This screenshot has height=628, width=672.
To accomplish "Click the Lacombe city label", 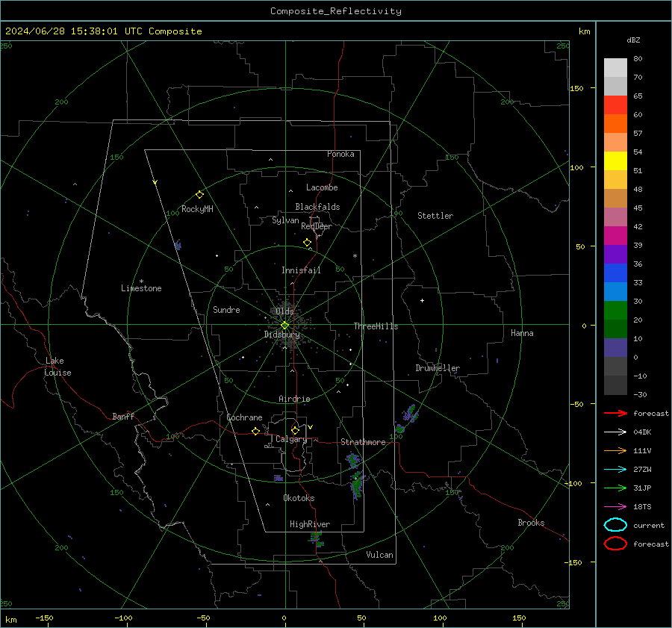I will (322, 187).
